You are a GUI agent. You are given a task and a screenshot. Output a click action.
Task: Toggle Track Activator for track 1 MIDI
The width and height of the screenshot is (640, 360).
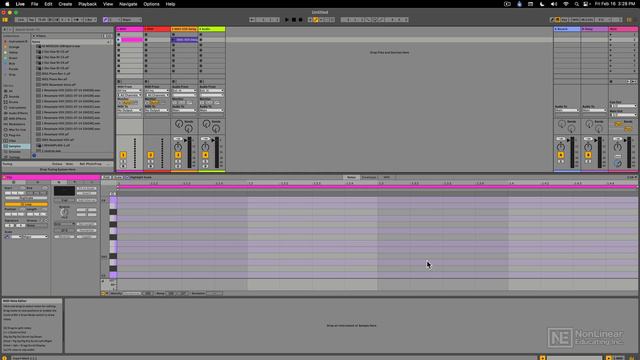click(x=123, y=155)
